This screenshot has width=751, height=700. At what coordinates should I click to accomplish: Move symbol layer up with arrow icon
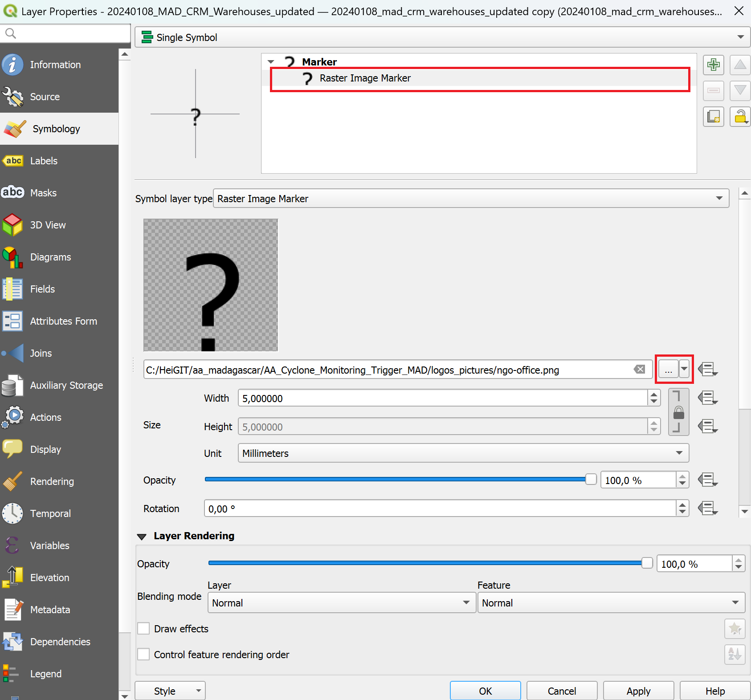(x=740, y=65)
